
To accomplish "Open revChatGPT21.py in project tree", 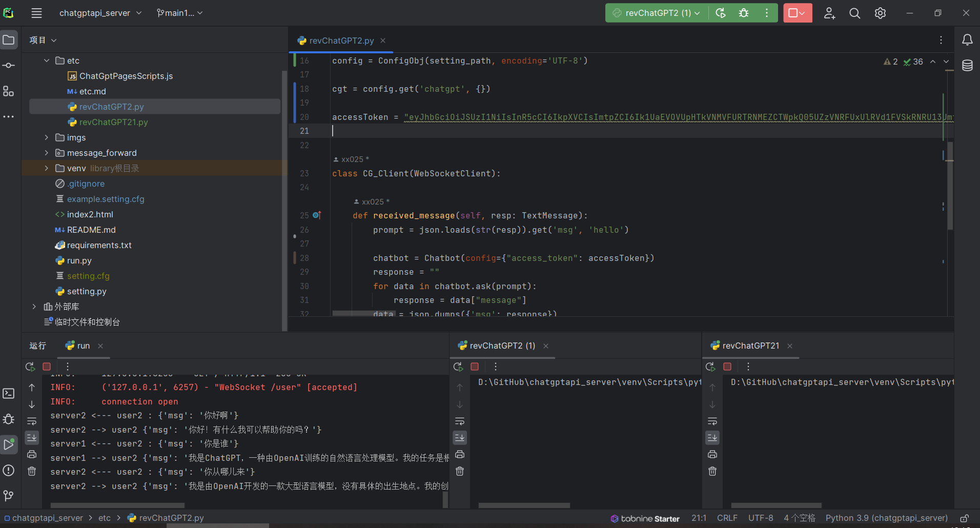I will (113, 122).
